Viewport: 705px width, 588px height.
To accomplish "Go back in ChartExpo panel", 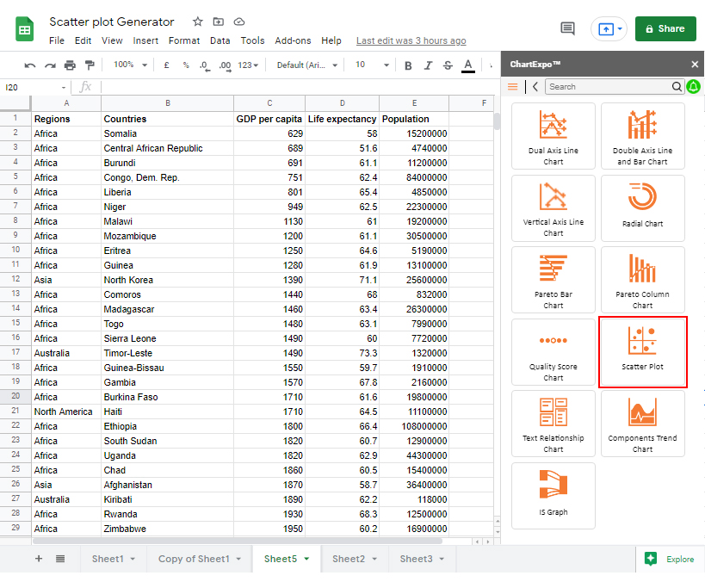I will [x=535, y=87].
